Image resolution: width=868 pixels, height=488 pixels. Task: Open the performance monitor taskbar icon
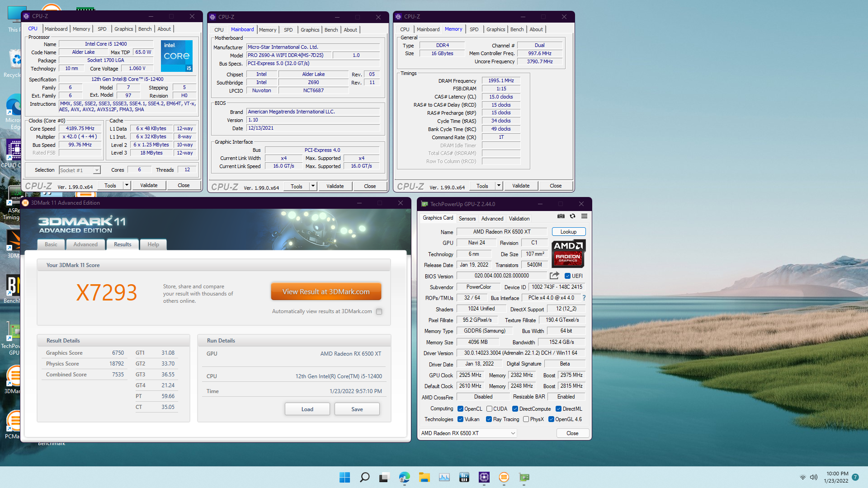[x=444, y=477]
